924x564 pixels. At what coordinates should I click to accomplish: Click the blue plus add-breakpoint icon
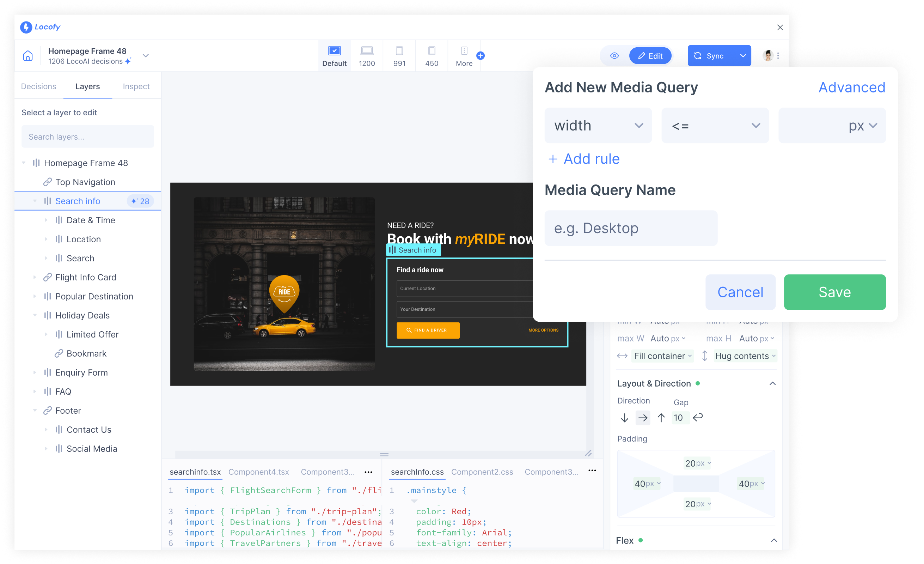click(481, 56)
